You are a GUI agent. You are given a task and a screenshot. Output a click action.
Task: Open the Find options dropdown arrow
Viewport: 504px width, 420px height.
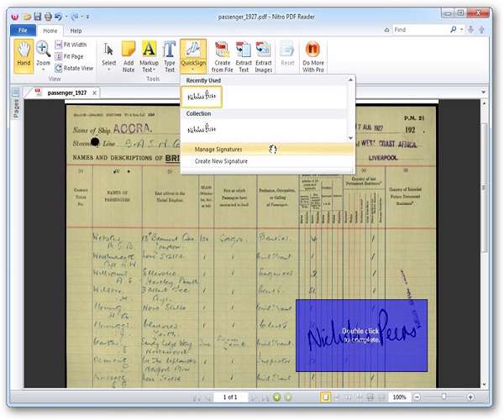point(461,29)
